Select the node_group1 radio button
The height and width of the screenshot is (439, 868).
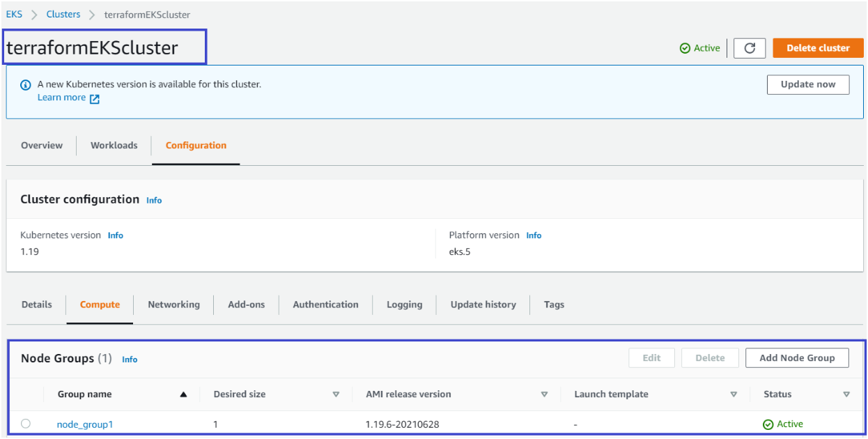[x=26, y=424]
